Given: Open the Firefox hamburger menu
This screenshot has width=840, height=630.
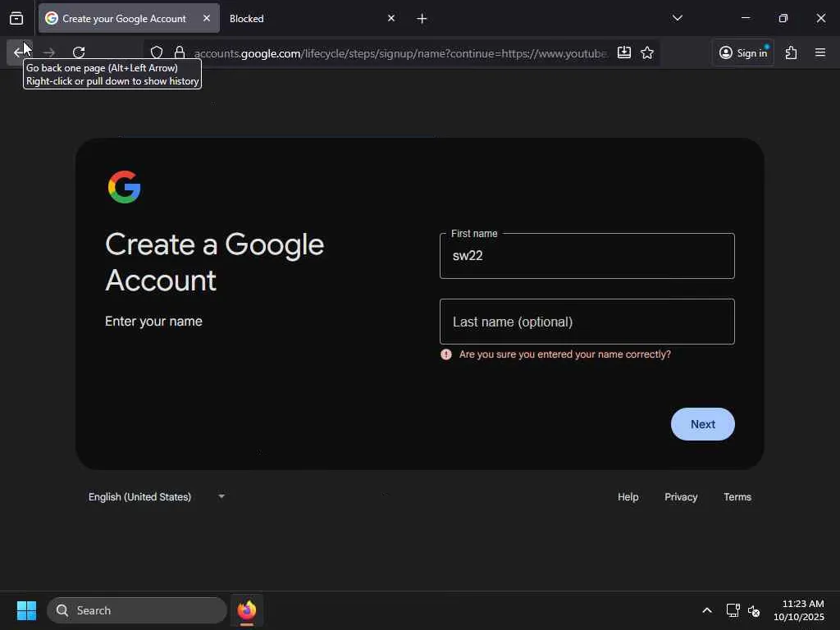Looking at the screenshot, I should [820, 52].
